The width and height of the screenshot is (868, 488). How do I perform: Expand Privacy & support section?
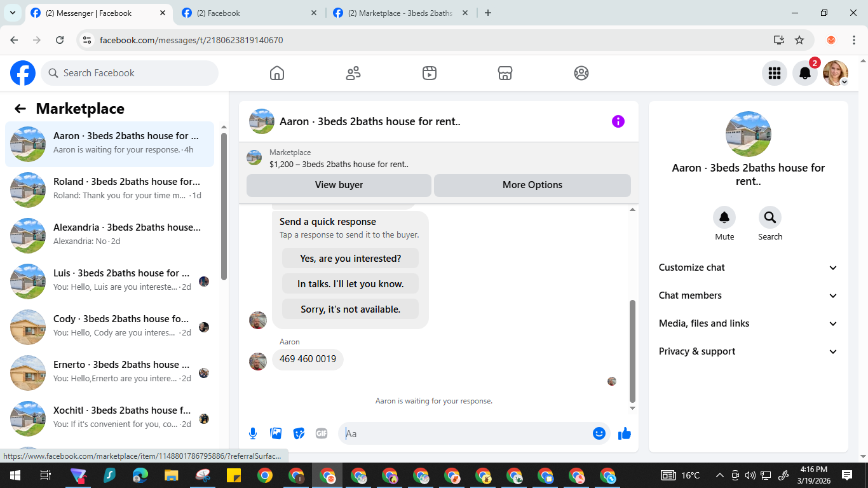click(x=749, y=351)
